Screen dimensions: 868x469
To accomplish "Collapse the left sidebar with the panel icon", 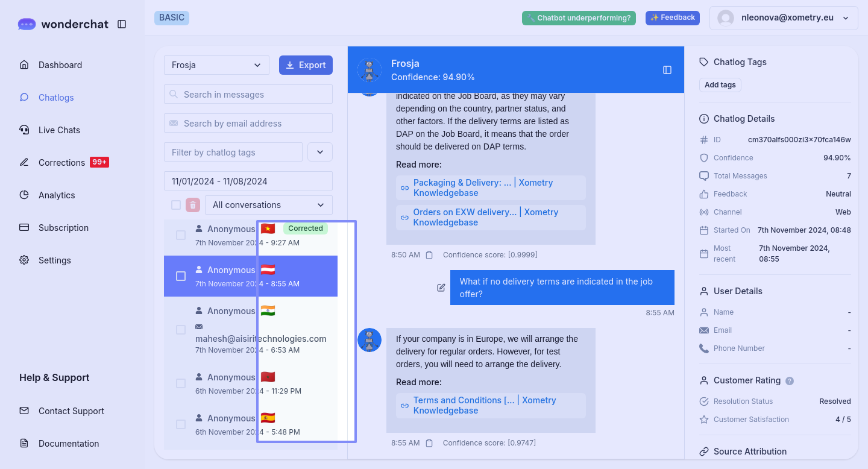I will (x=122, y=24).
